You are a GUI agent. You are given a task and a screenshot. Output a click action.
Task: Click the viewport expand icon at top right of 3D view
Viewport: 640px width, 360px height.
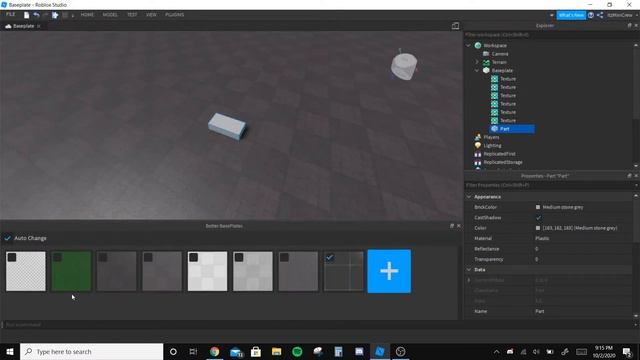click(x=455, y=26)
